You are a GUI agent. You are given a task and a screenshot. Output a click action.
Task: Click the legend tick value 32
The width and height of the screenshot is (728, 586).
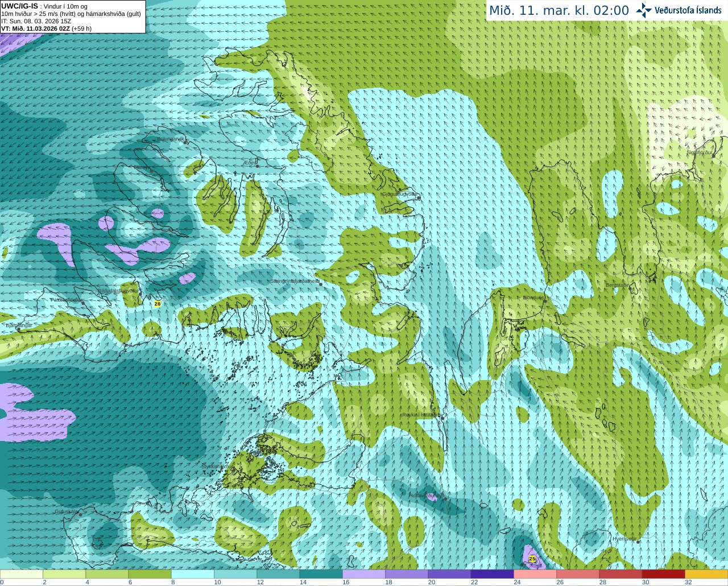688,582
